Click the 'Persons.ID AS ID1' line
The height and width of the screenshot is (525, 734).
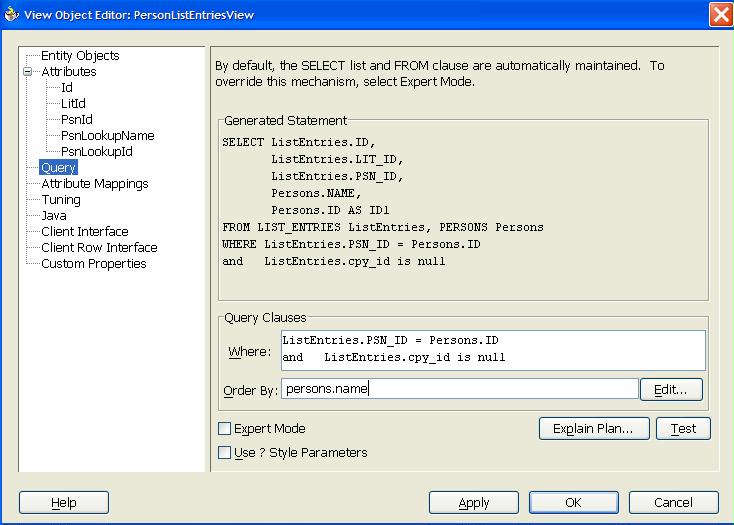point(330,210)
